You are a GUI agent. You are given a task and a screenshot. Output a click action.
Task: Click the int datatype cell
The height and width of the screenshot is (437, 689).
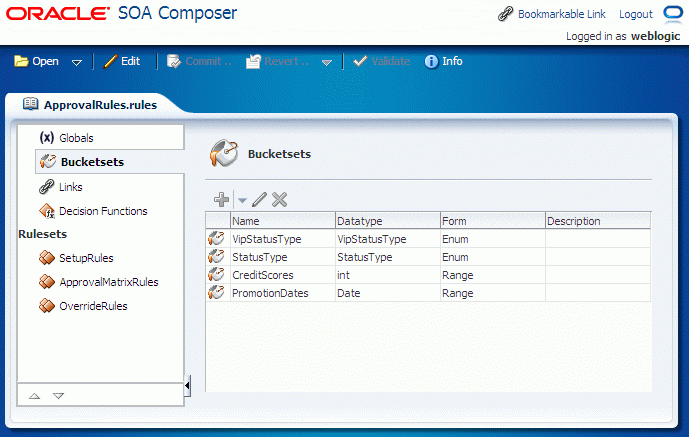(388, 275)
